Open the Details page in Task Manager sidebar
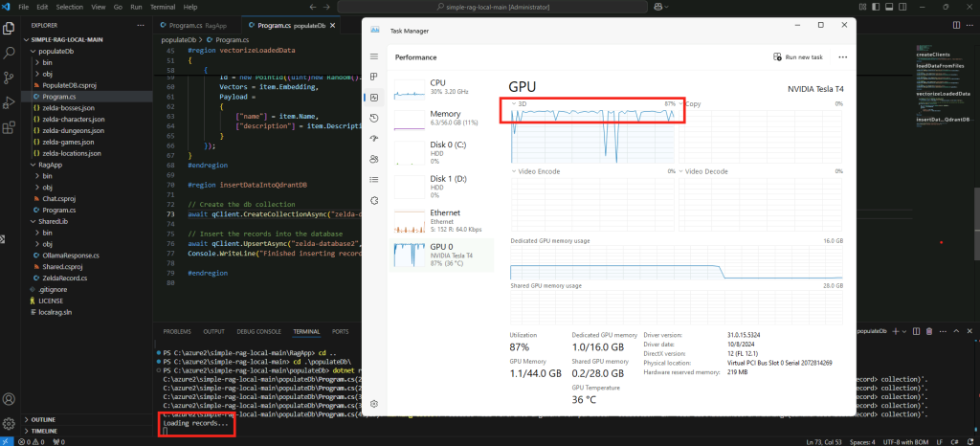 (374, 179)
